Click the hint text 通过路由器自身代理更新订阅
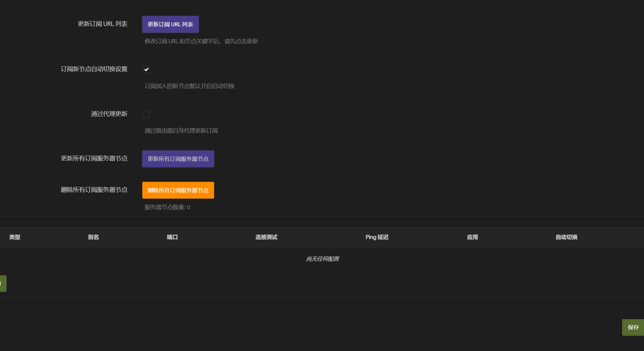 [181, 131]
